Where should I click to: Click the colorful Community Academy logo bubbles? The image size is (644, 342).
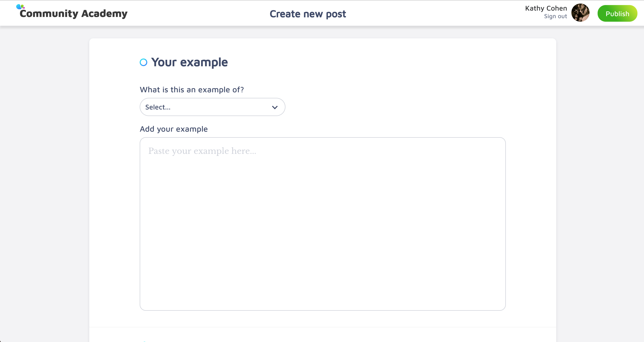tap(20, 7)
